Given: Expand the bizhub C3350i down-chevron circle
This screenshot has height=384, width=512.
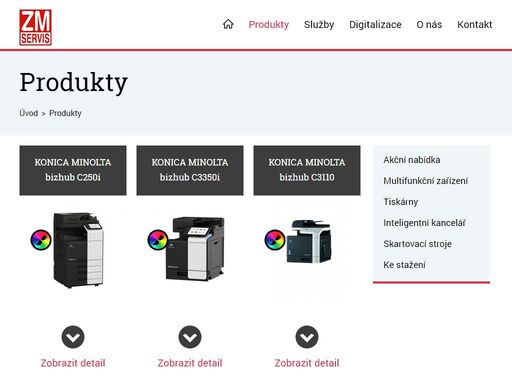Looking at the screenshot, I should click(190, 337).
